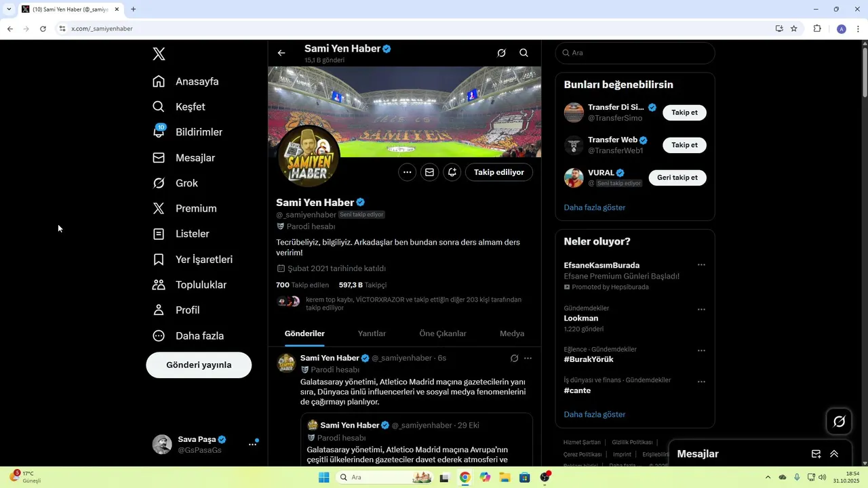868x488 pixels.
Task: Open browser Extensions puzzle icon
Action: (x=817, y=28)
